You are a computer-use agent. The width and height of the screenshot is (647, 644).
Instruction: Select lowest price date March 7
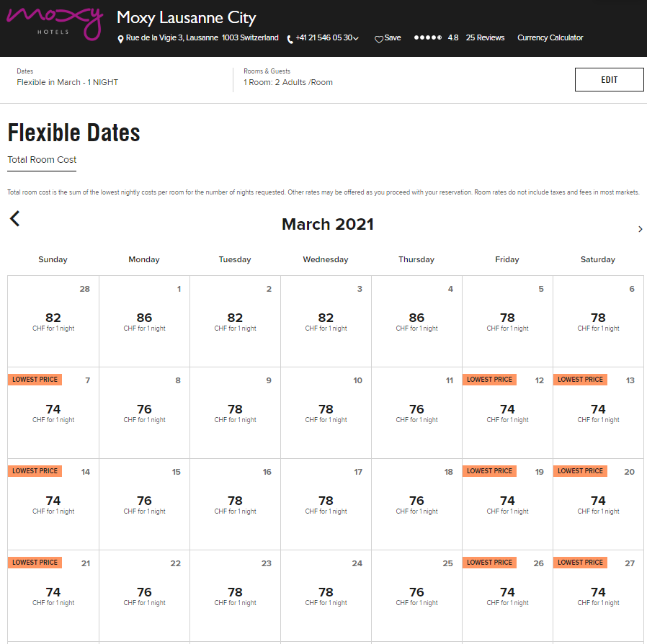[53, 413]
